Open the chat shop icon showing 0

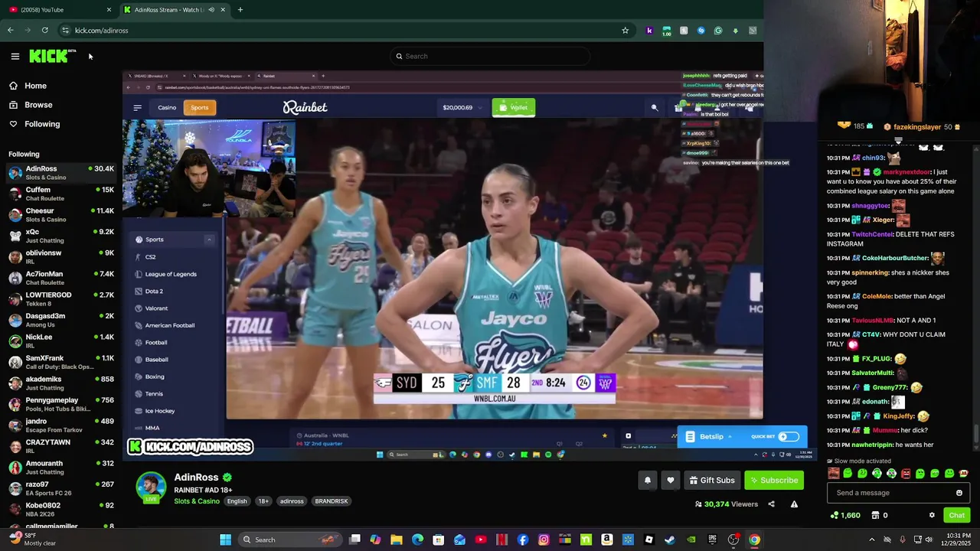(879, 515)
